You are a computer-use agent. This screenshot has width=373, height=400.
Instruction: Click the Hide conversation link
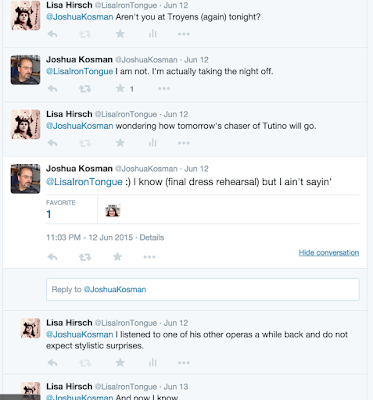tap(329, 253)
